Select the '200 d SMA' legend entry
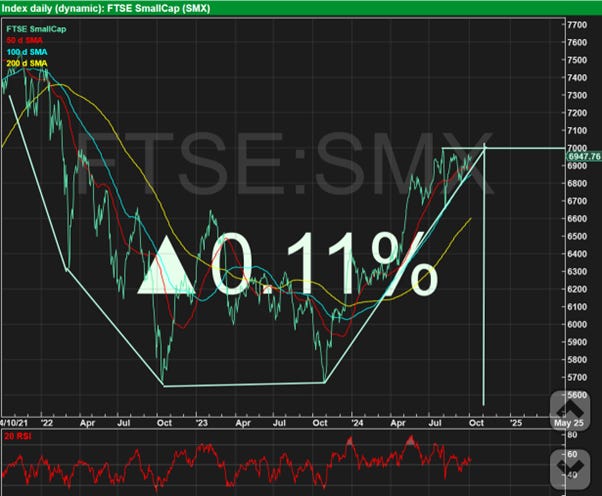602x496 pixels. [x=27, y=63]
